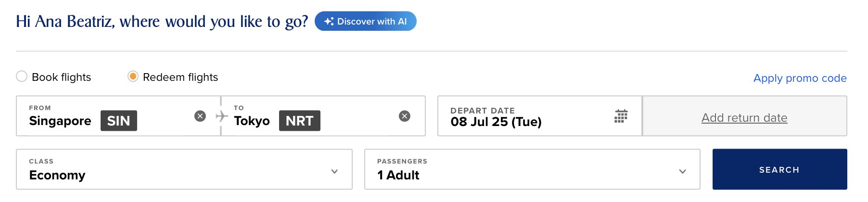
Task: Click the Search button
Action: click(x=779, y=169)
